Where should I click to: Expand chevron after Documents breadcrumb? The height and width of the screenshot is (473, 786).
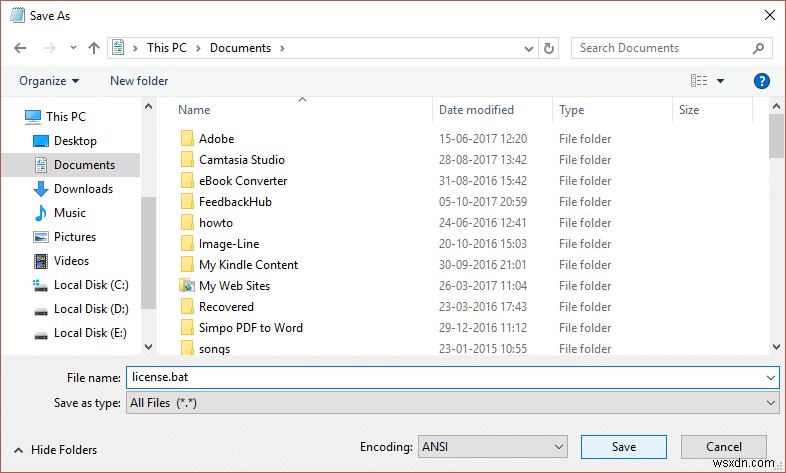(x=282, y=49)
